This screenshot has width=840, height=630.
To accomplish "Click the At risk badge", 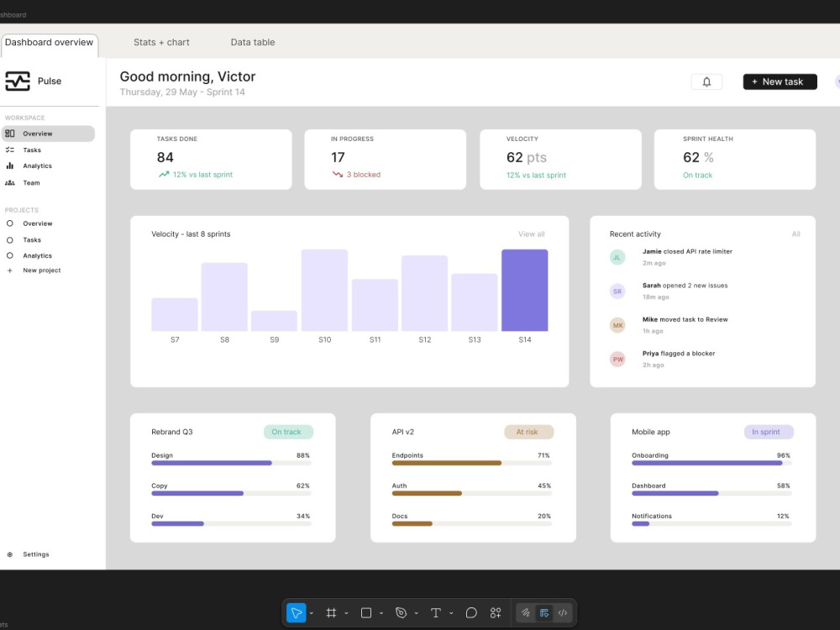I will point(528,432).
